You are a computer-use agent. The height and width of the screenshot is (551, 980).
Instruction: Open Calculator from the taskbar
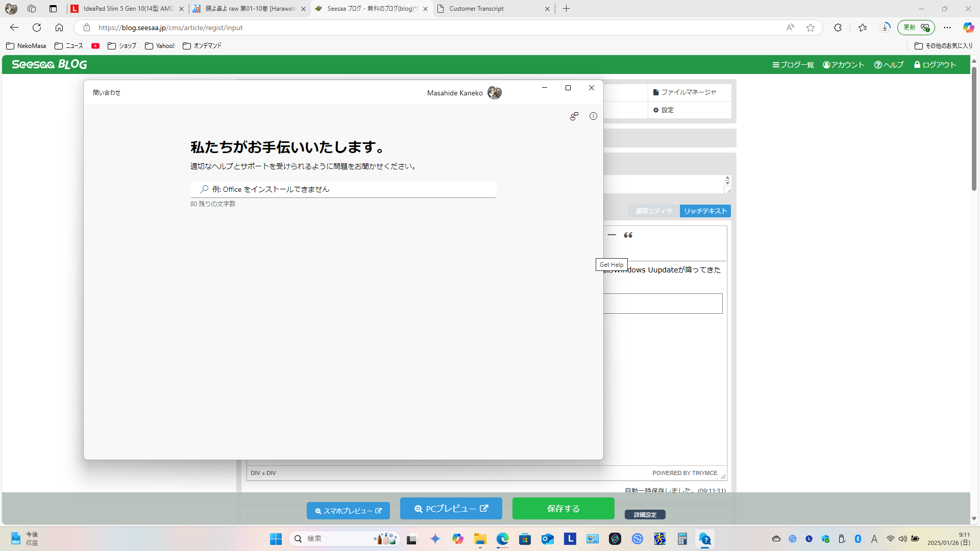[682, 539]
